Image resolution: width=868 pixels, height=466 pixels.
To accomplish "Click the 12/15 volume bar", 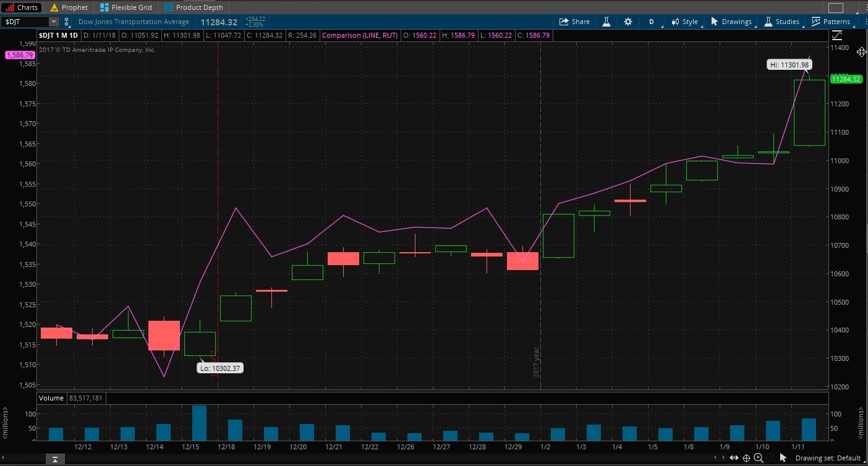I will [199, 423].
